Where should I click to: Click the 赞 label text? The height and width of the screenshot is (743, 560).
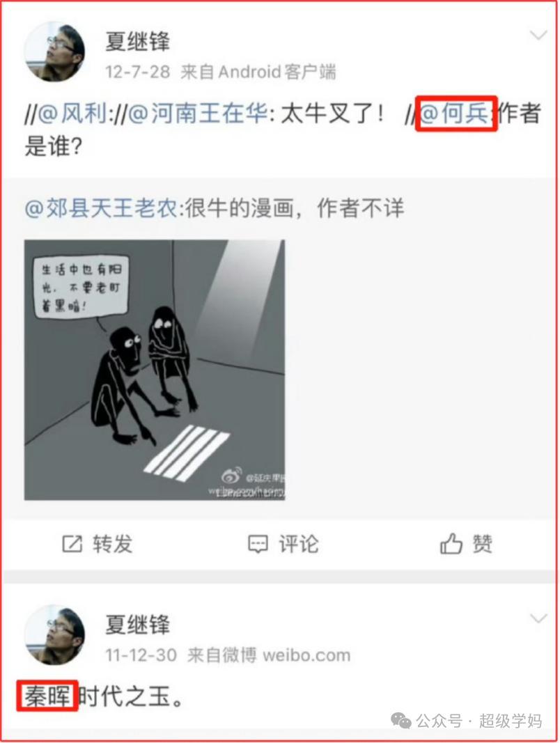pyautogui.click(x=482, y=544)
